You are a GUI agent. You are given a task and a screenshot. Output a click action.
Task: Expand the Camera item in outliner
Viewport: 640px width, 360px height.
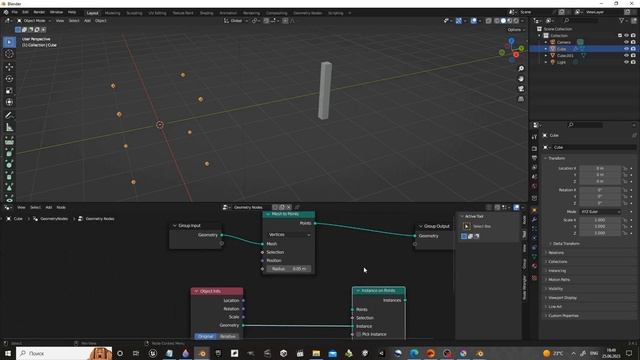546,42
